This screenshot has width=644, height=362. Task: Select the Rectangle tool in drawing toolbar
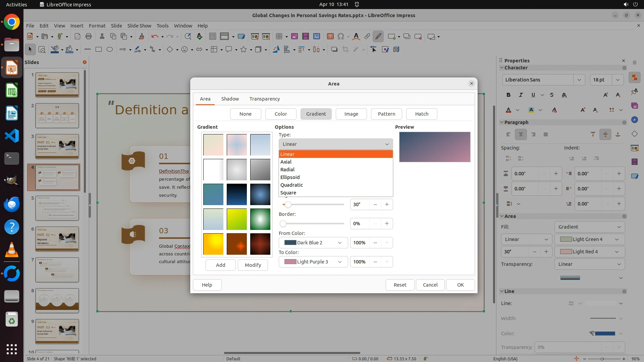(x=99, y=49)
